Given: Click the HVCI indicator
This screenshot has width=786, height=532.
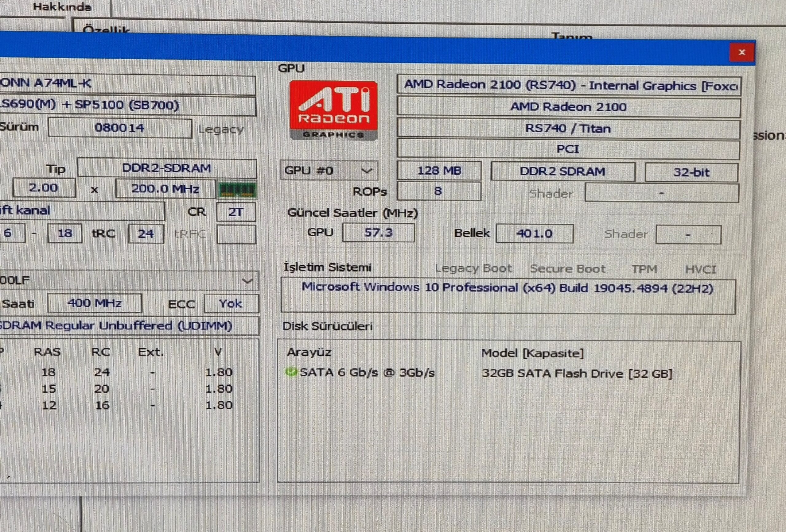Looking at the screenshot, I should (x=700, y=269).
